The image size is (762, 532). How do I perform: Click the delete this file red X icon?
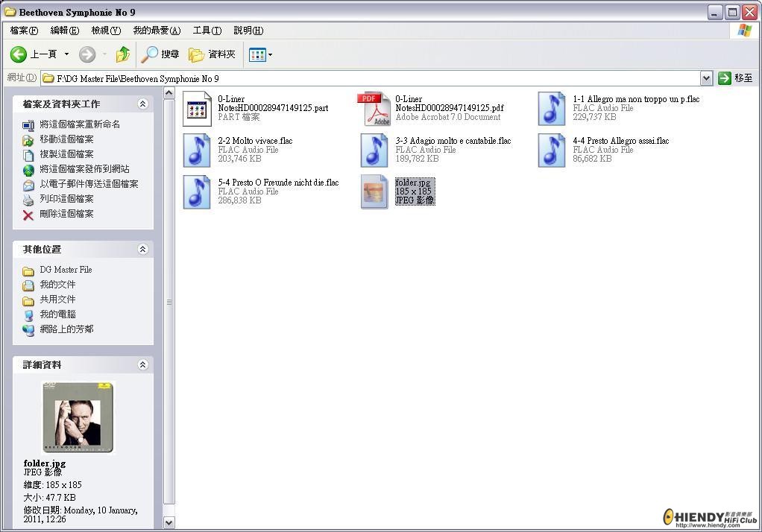click(28, 215)
